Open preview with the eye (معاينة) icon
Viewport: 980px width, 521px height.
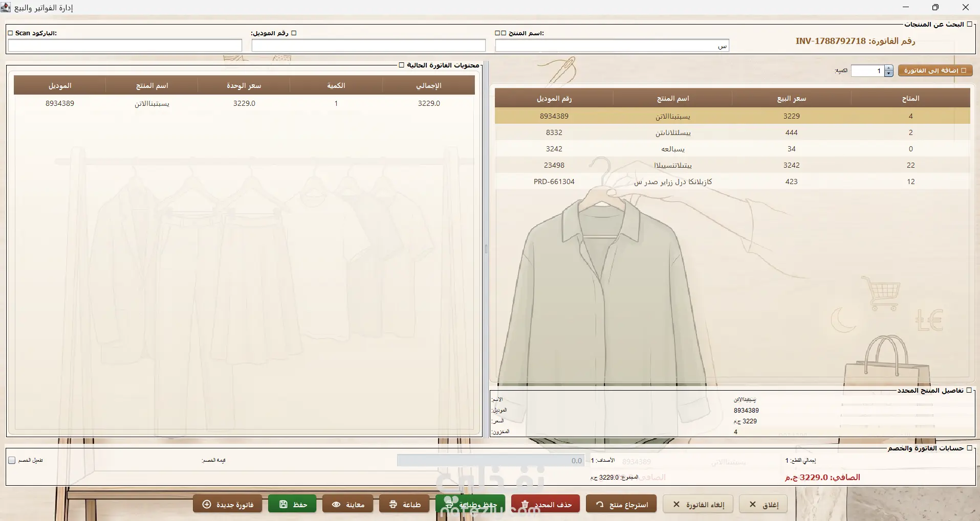(347, 504)
